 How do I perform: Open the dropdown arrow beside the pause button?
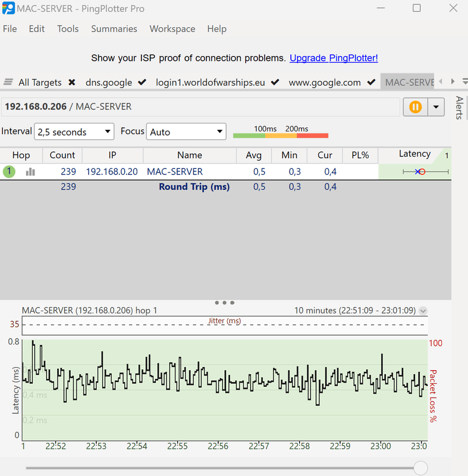pyautogui.click(x=436, y=107)
